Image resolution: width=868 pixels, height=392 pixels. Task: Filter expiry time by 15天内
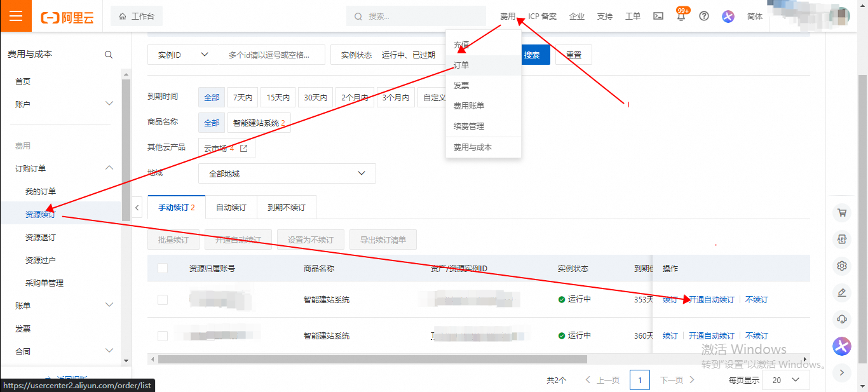point(278,97)
